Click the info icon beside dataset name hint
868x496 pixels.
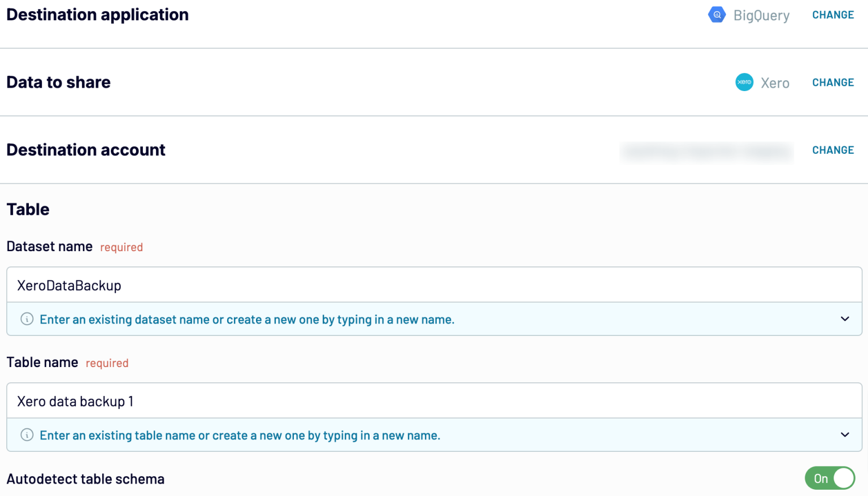[27, 319]
